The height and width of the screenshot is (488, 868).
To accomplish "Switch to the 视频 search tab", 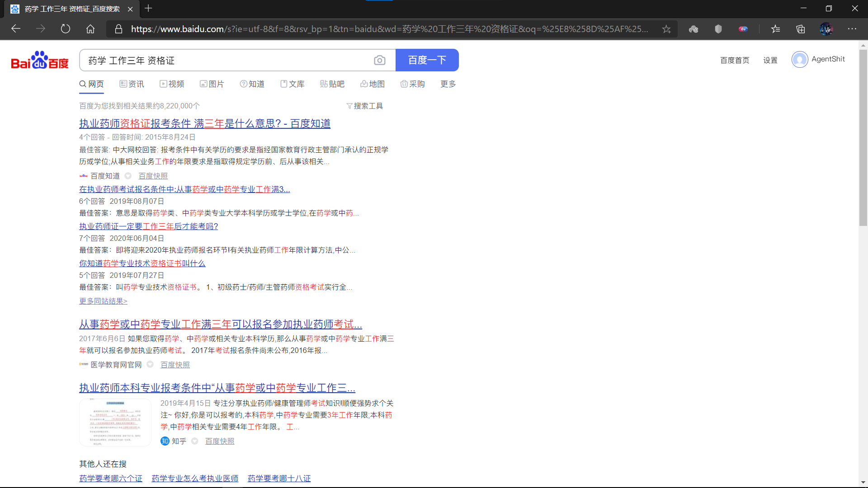I will (x=172, y=84).
